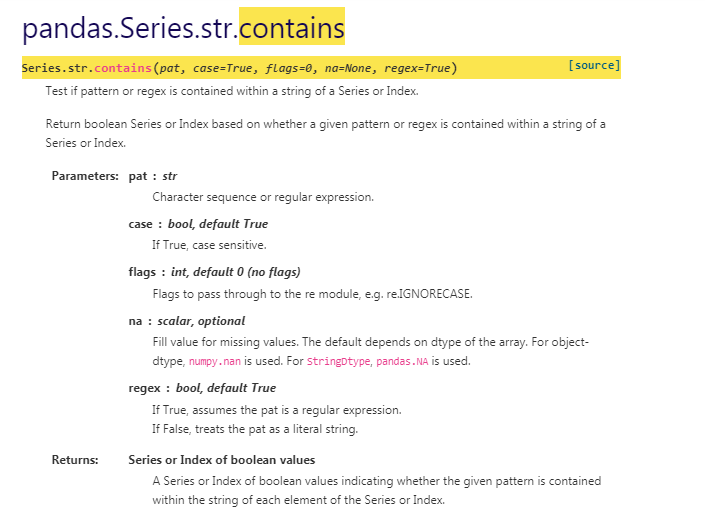
Task: Click the 'na' parameter name
Action: (135, 321)
